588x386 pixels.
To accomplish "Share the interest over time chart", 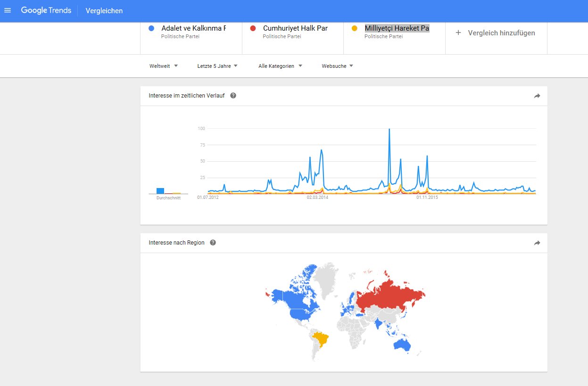I will pos(537,96).
